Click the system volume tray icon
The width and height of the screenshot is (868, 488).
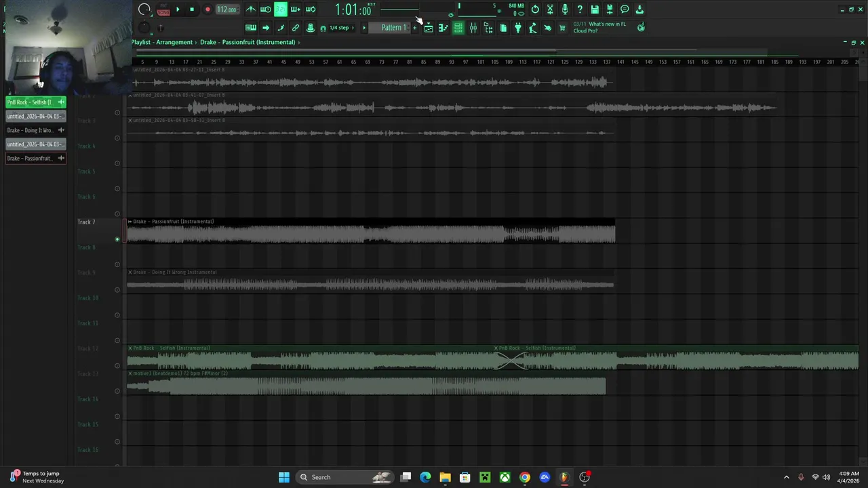pos(826,477)
